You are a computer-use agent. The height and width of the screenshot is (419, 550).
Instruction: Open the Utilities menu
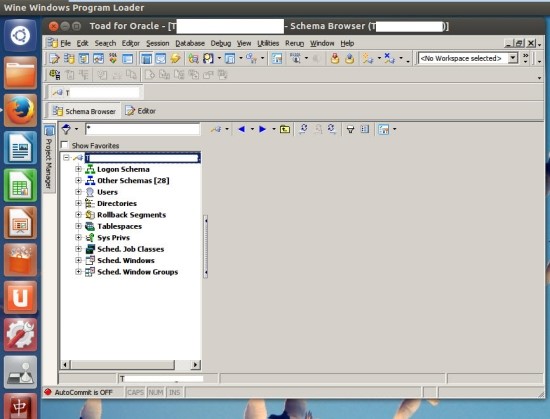tap(268, 43)
